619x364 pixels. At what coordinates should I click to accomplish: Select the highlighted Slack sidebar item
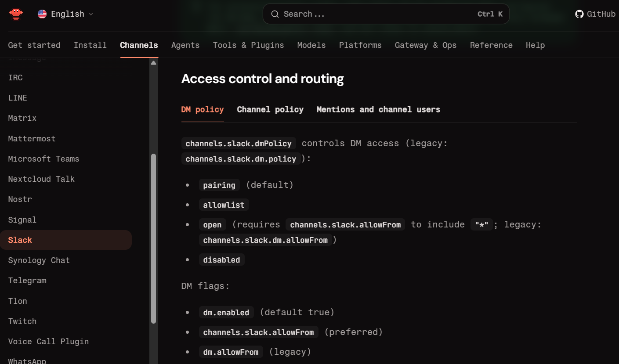coord(66,240)
